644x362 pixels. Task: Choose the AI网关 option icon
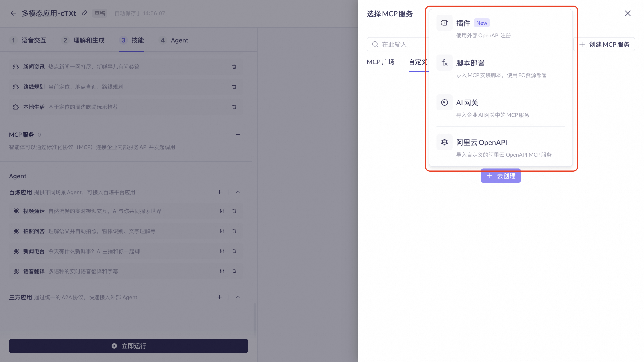point(444,102)
